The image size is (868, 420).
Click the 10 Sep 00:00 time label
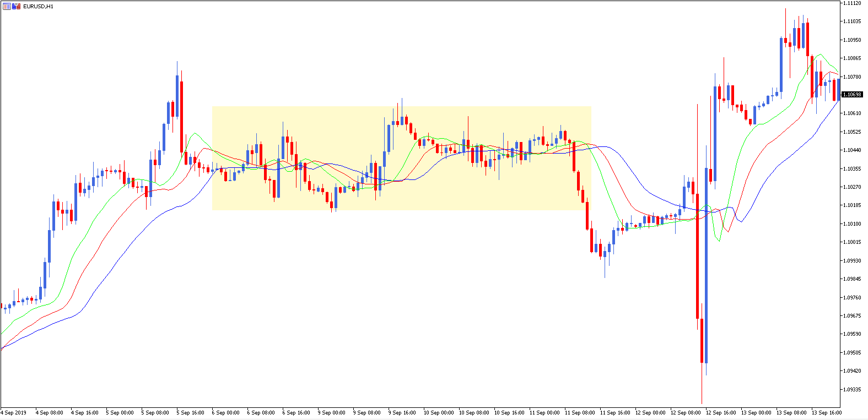tap(439, 412)
